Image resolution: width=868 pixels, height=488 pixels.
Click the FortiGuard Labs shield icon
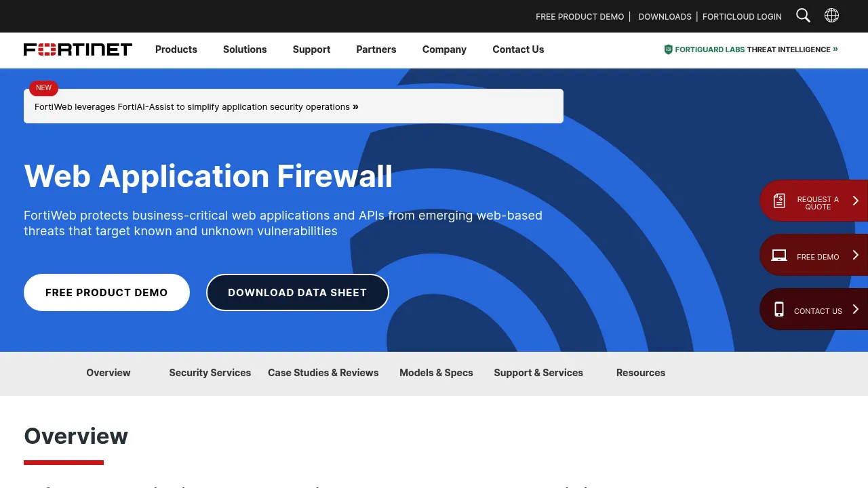[668, 49]
